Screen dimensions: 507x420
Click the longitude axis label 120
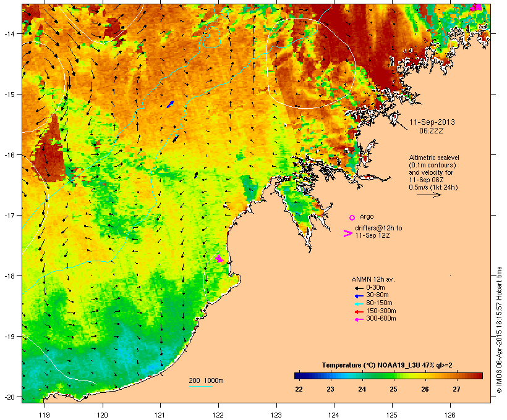click(103, 415)
